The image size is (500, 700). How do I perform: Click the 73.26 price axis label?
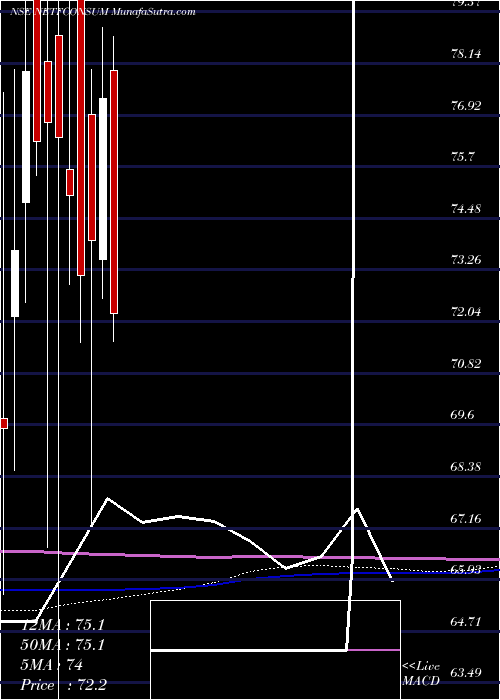(x=466, y=260)
